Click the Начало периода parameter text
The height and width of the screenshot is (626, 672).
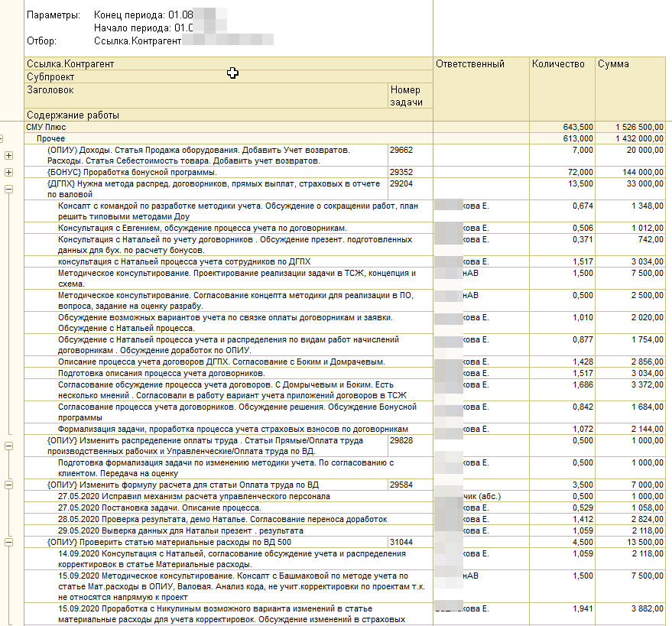click(144, 28)
